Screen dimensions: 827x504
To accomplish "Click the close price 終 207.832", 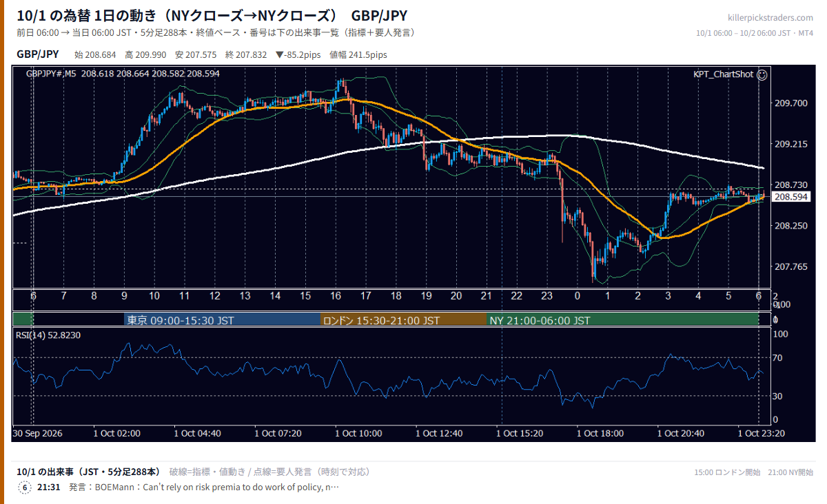I will pyautogui.click(x=246, y=55).
